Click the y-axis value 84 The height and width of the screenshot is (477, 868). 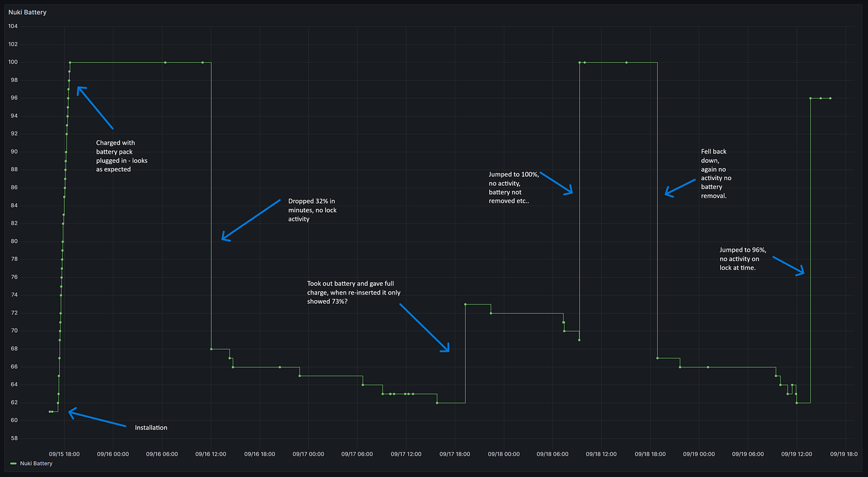point(14,206)
